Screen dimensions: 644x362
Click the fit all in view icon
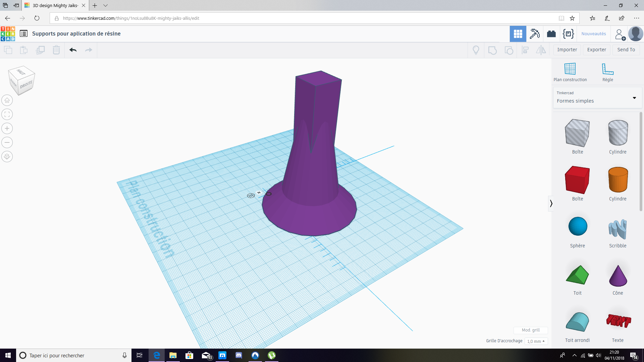(x=7, y=114)
